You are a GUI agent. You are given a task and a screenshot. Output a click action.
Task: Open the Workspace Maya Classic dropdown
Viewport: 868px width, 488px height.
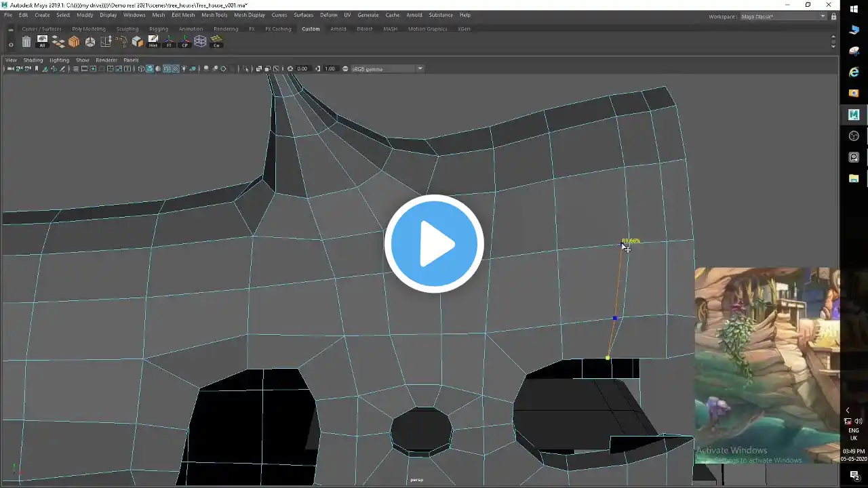(783, 16)
